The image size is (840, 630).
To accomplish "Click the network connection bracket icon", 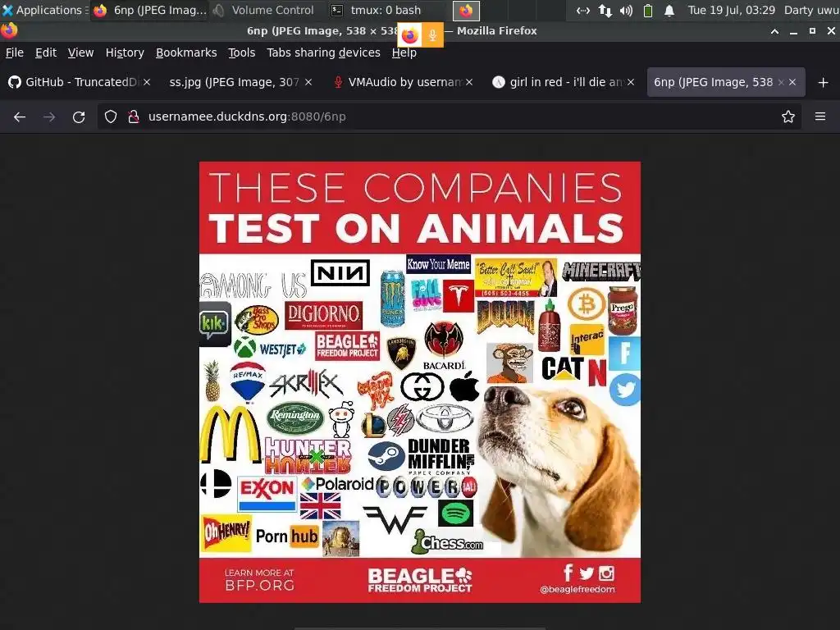I will [x=583, y=10].
